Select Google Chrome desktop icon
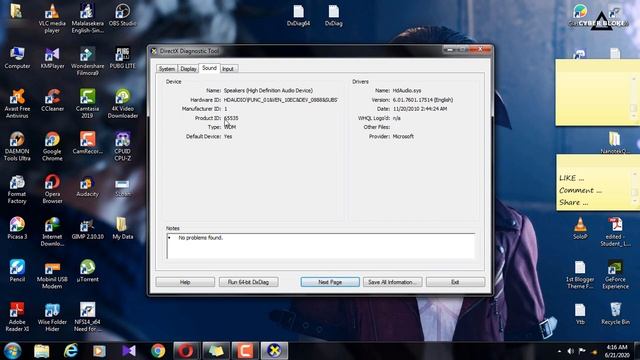The width and height of the screenshot is (640, 360). [52, 147]
